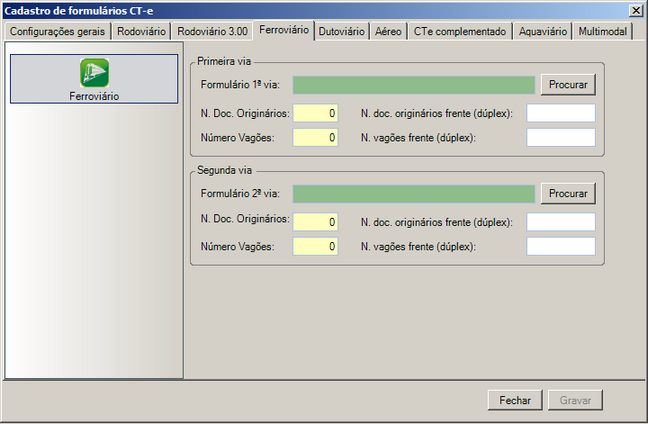Select the Rodoviário 3.00 tab

(212, 31)
